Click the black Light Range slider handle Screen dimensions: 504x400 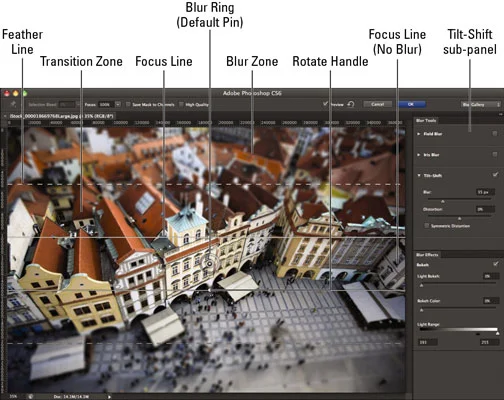tap(478, 333)
